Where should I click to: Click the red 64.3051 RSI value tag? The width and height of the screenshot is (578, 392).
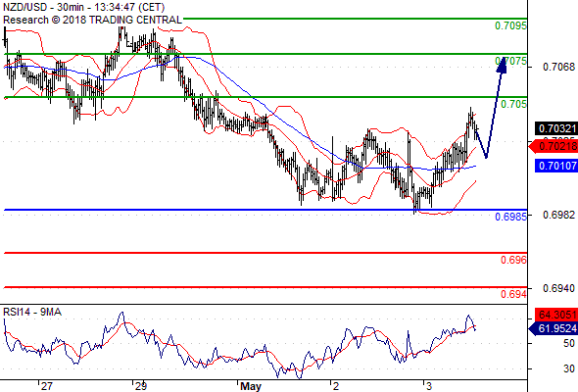pyautogui.click(x=556, y=315)
